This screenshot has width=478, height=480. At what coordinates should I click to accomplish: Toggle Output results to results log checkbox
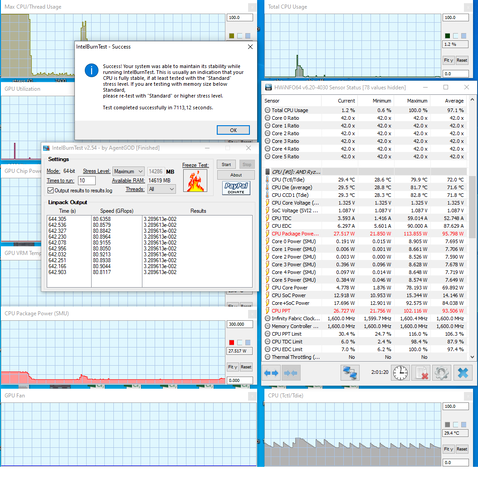pyautogui.click(x=50, y=190)
